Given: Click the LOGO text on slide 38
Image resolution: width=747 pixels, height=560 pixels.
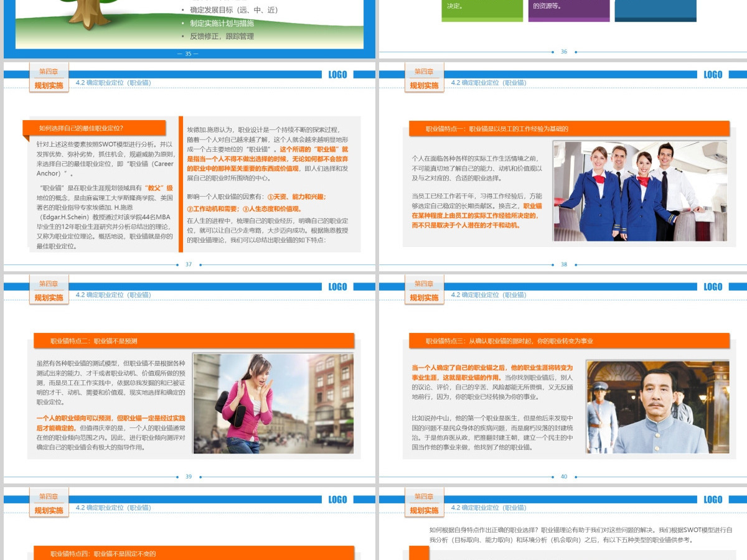Looking at the screenshot, I should [713, 75].
